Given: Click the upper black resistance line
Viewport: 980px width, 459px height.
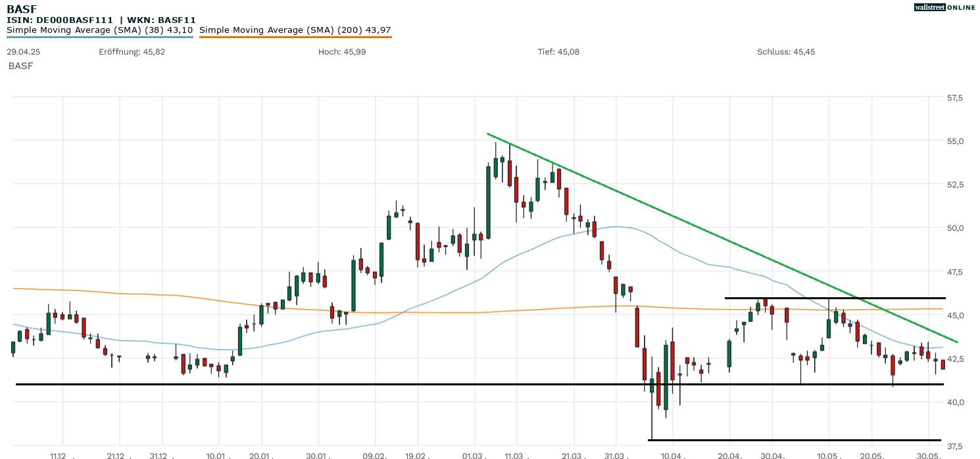Looking at the screenshot, I should [835, 297].
